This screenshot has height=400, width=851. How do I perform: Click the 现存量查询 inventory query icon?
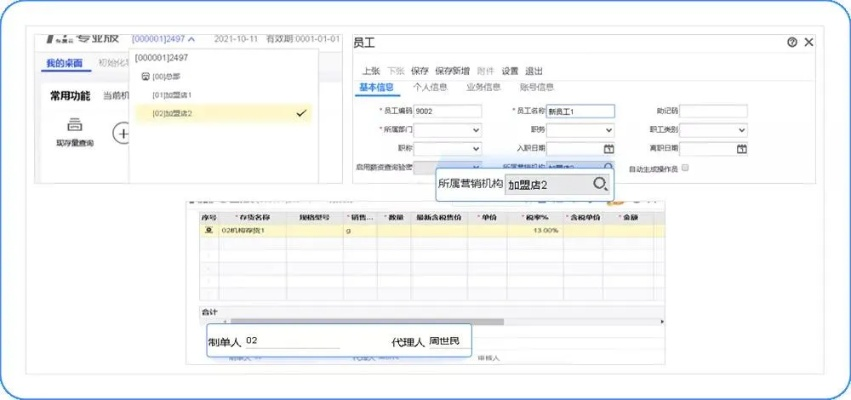[74, 126]
